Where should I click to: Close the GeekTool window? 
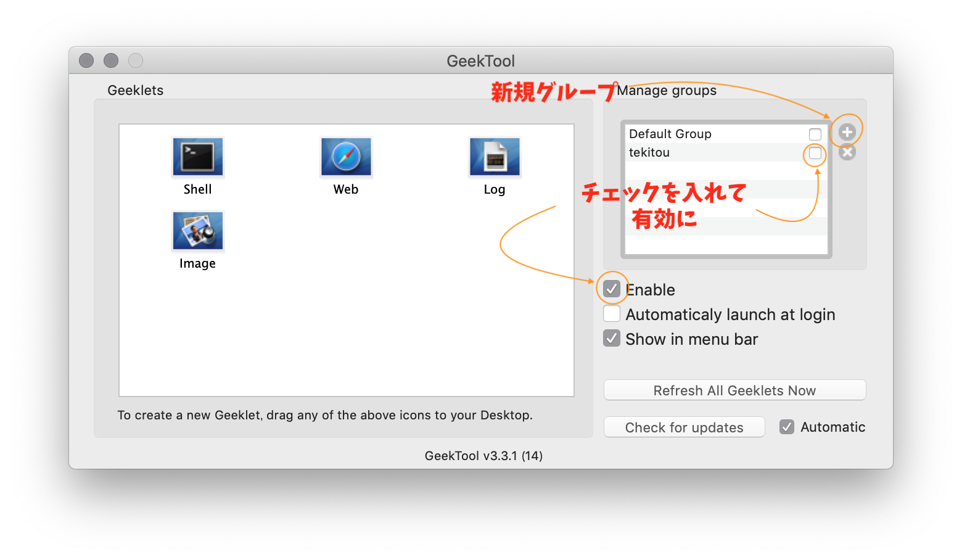click(86, 60)
